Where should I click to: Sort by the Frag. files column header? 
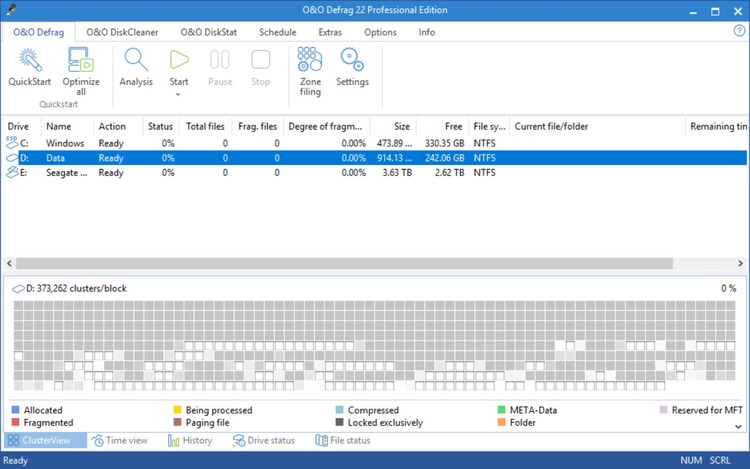coord(258,126)
